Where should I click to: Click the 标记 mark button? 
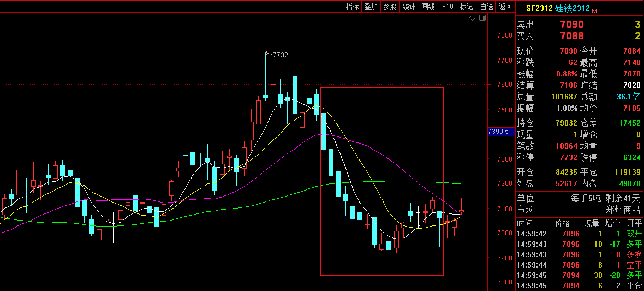point(466,7)
